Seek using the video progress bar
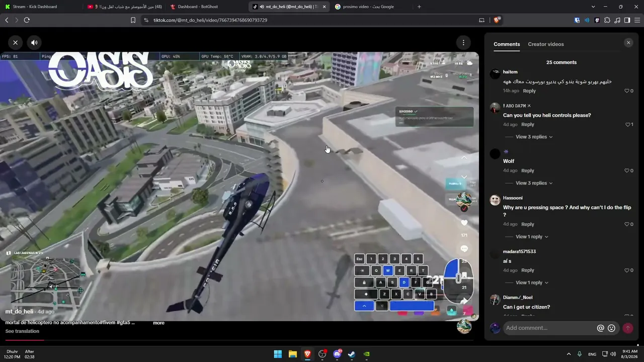Image resolution: width=644 pixels, height=362 pixels. click(x=239, y=340)
